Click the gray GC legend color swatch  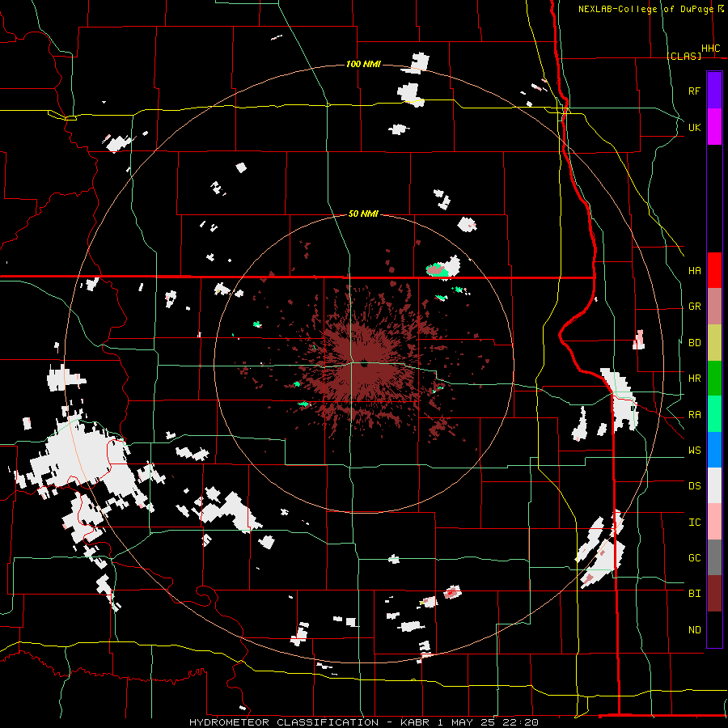pos(714,557)
